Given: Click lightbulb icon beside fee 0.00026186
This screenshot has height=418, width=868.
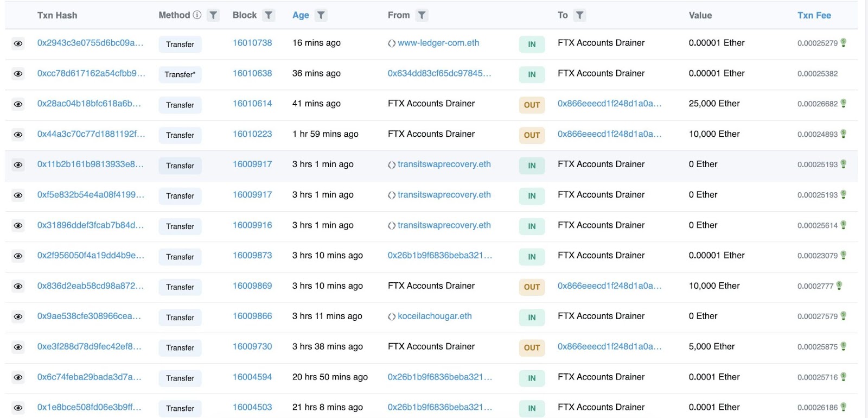Looking at the screenshot, I should 844,407.
